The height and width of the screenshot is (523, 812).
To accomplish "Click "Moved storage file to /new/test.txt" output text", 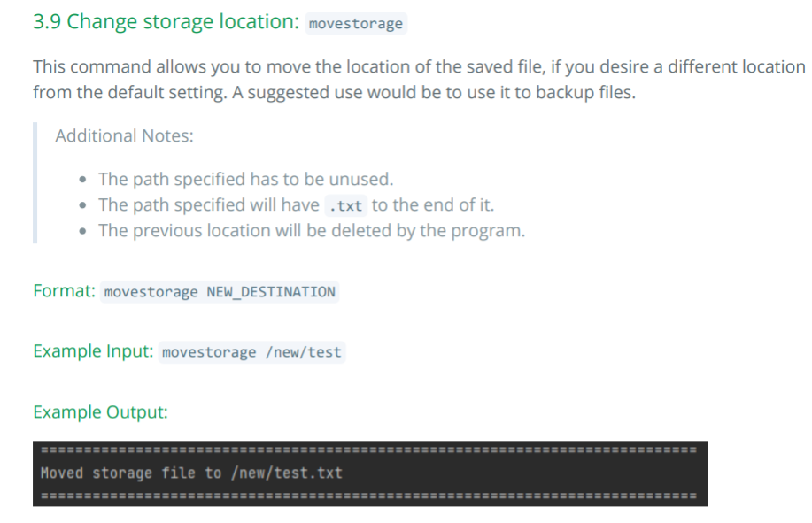I will [x=191, y=473].
